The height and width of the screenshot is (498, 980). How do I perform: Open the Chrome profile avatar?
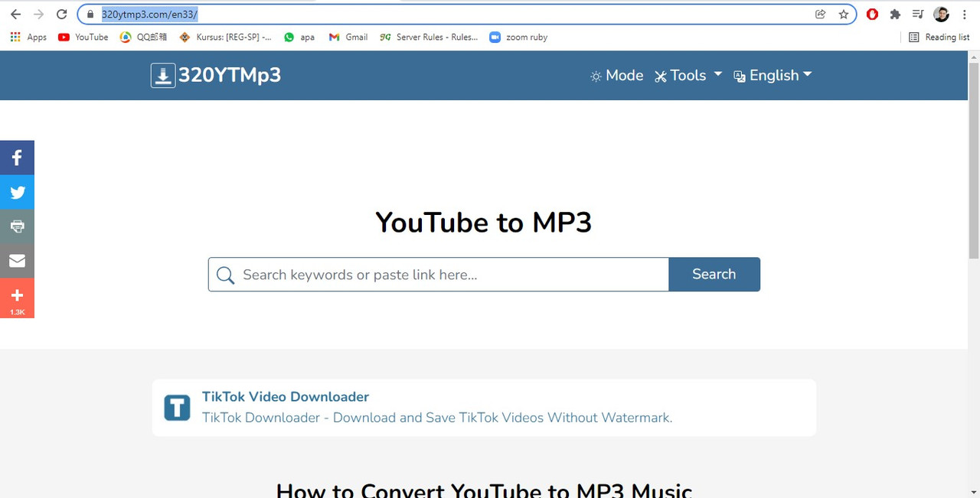pos(942,14)
